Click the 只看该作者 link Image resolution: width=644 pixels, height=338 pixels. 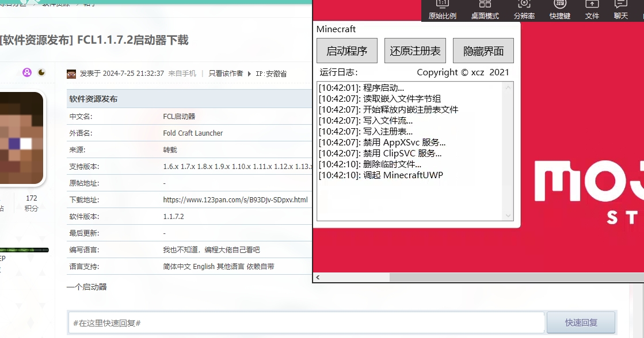tap(226, 74)
